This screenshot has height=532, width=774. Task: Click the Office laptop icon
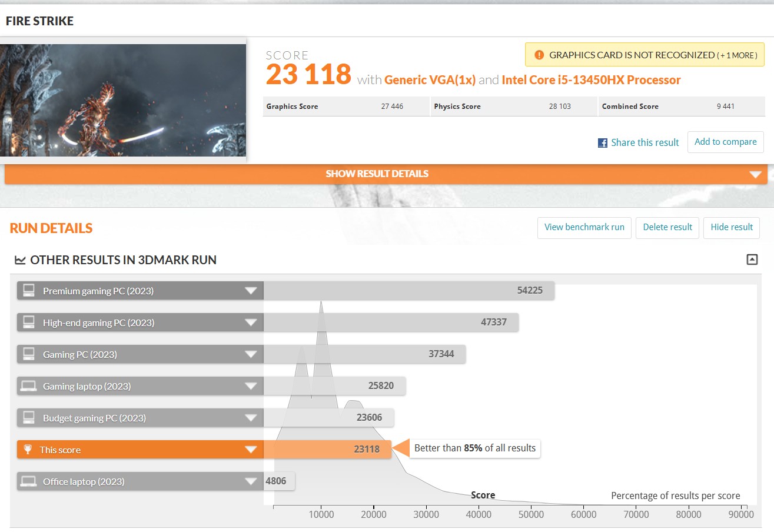28,481
